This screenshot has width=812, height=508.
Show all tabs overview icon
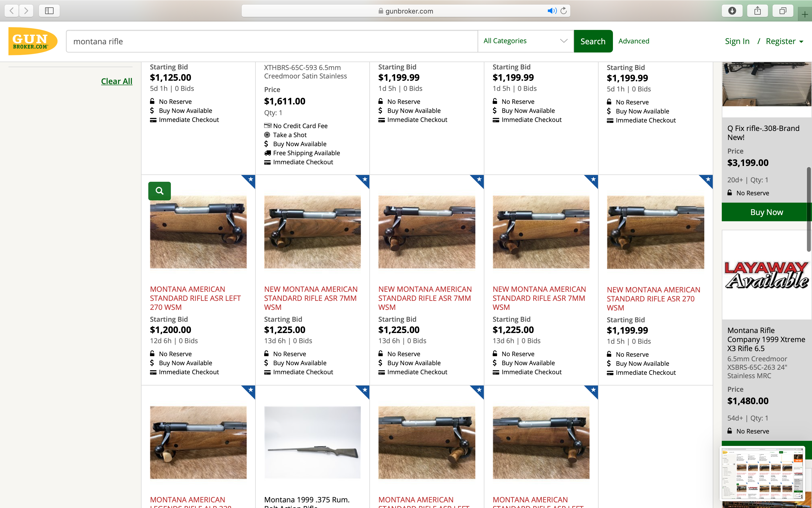tap(783, 11)
